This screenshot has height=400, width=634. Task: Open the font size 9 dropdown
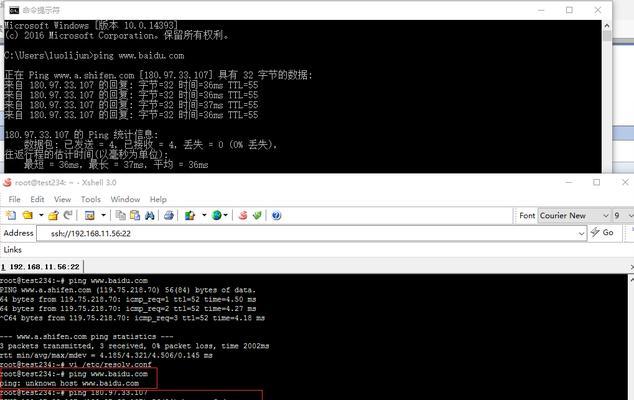click(x=623, y=216)
